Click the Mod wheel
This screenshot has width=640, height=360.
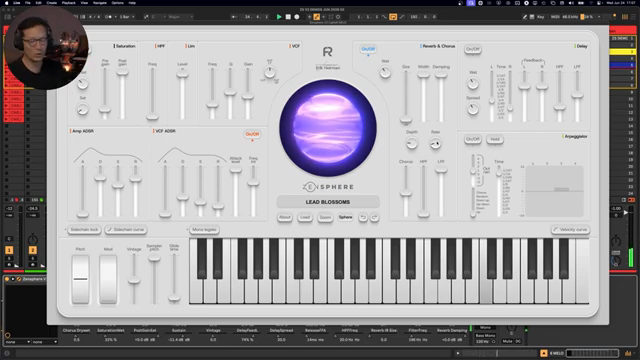click(x=108, y=280)
